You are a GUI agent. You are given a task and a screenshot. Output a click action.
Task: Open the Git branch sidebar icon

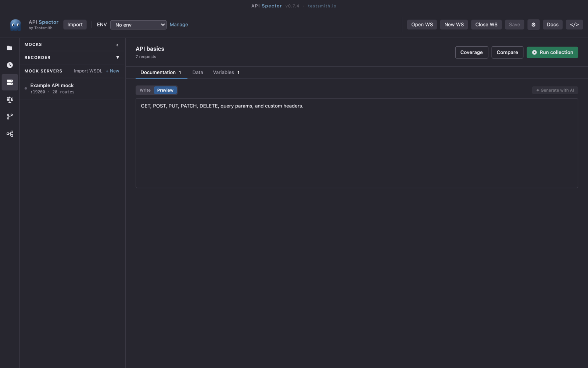click(10, 116)
